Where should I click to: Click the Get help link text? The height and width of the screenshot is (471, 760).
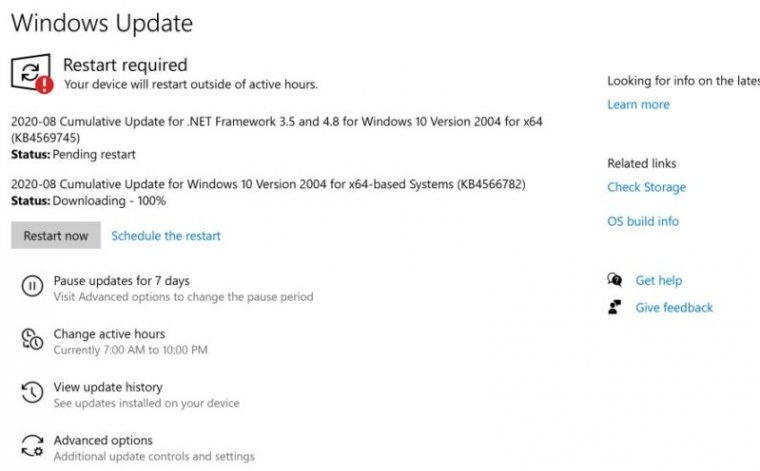coord(658,281)
